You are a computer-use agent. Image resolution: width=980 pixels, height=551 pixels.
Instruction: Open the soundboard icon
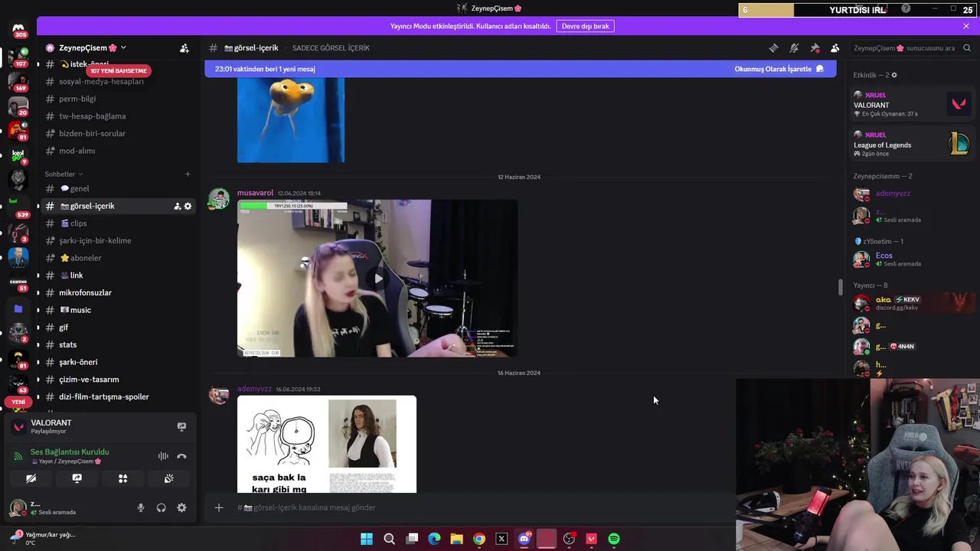(168, 478)
